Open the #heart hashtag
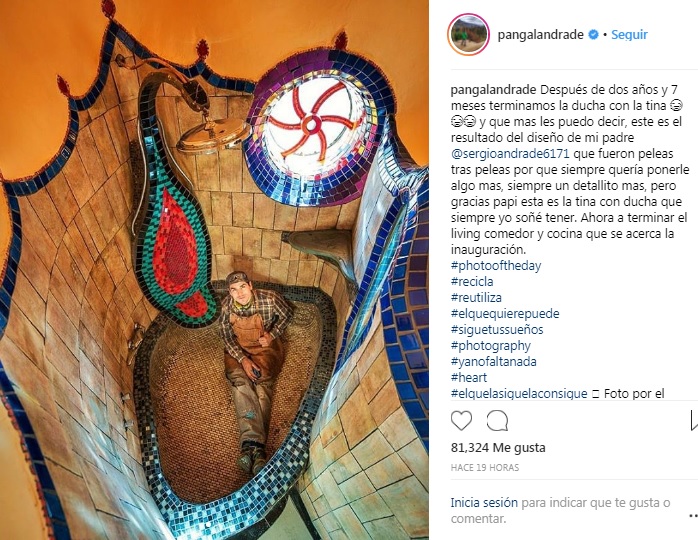The image size is (698, 540). point(469,378)
